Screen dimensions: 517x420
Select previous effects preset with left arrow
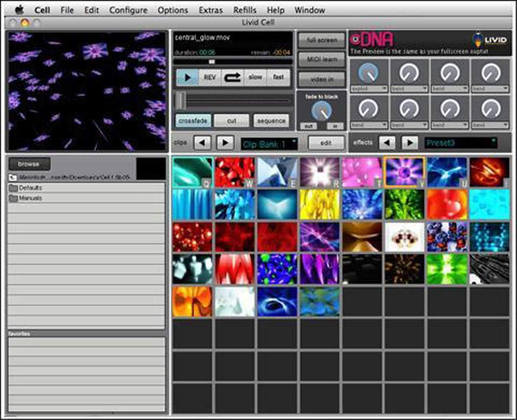point(387,143)
